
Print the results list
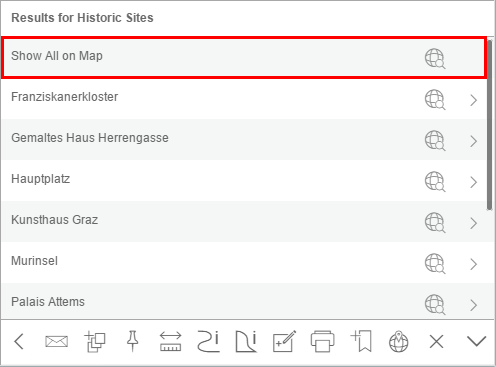[322, 341]
